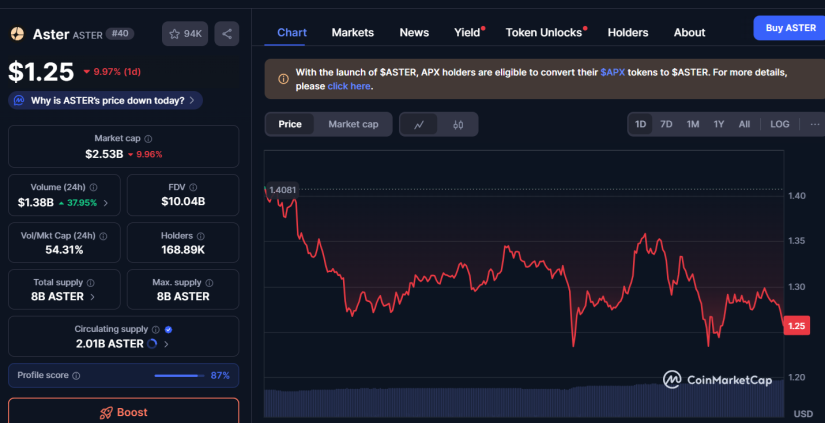Follow the 'click here' link in the banner

pyautogui.click(x=348, y=87)
